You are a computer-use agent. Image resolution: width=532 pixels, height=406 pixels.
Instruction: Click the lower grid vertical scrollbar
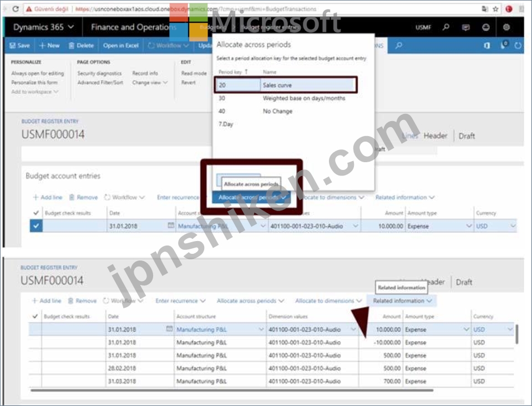coord(516,334)
